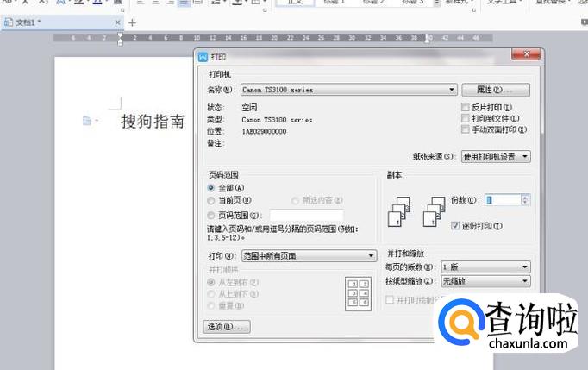Click the 1AE029000000 location text
Viewport: 588px width, 370px height.
264,131
